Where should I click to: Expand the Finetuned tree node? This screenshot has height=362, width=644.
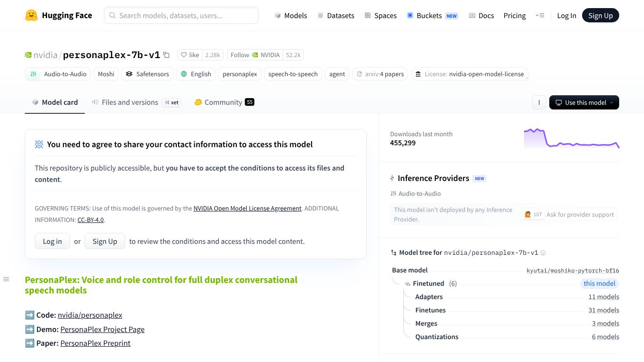pos(428,283)
